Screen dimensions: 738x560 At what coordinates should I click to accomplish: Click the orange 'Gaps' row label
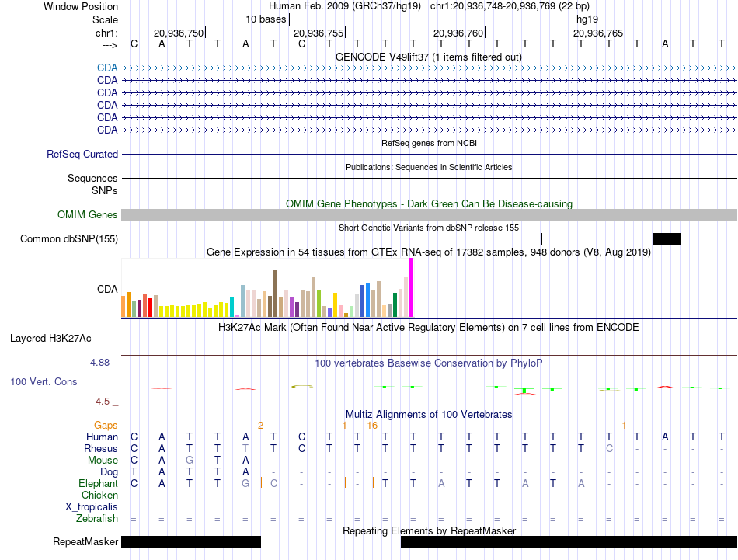click(106, 426)
